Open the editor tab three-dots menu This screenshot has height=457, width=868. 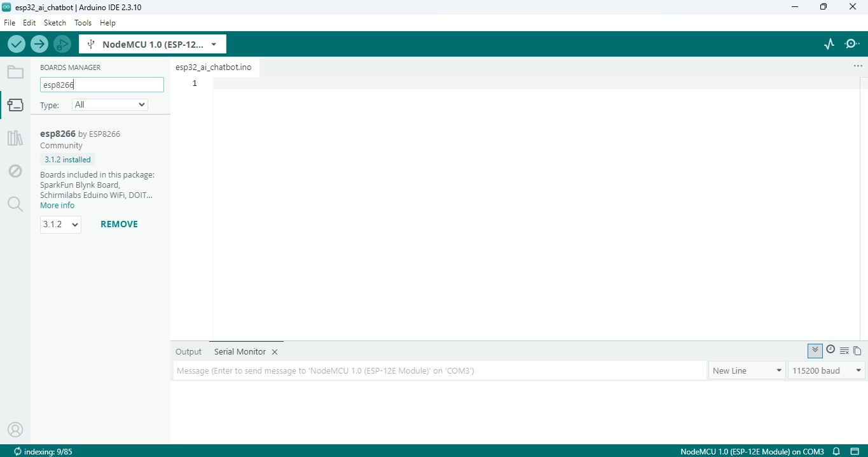tap(858, 66)
